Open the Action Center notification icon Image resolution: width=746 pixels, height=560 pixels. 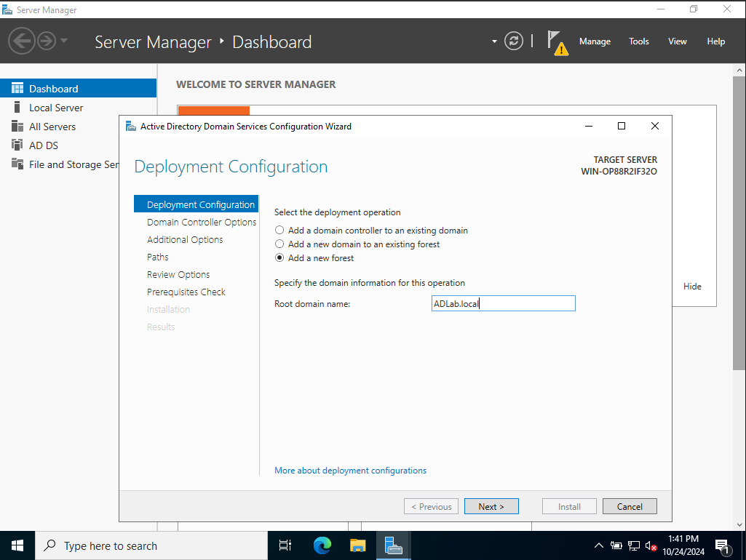tap(723, 547)
